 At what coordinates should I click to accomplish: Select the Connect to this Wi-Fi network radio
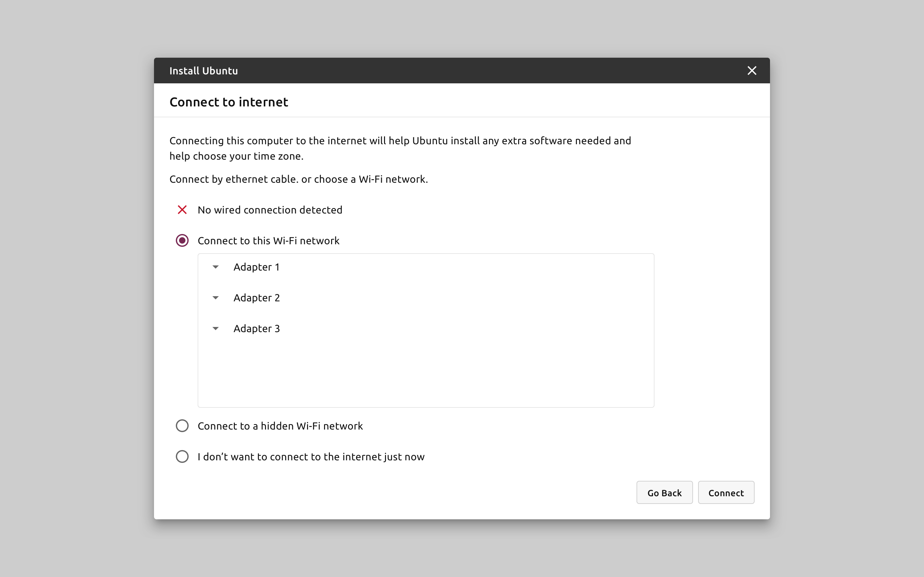point(182,240)
